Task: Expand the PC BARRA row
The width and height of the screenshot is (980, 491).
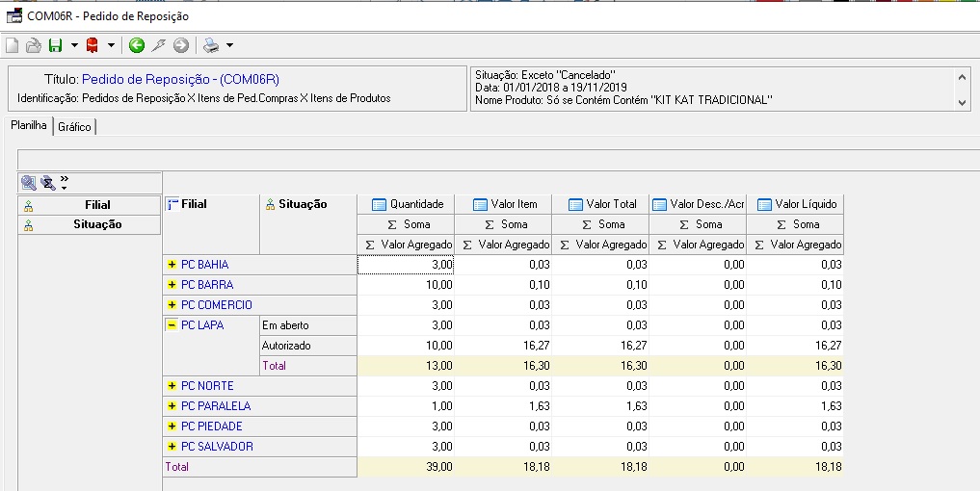Action: [x=172, y=285]
